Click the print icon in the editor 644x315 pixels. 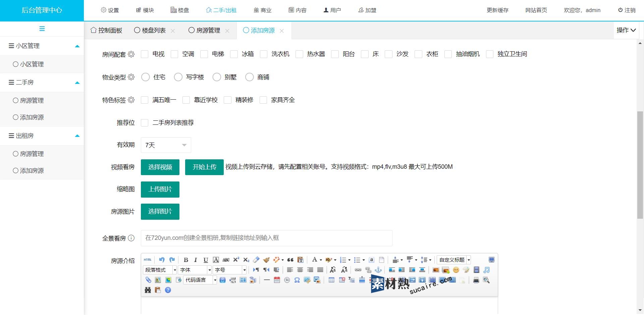[476, 280]
